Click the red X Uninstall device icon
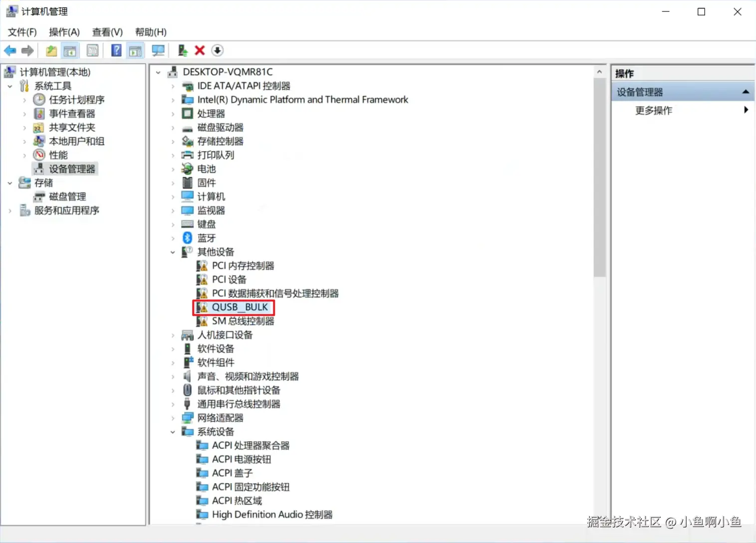 pos(200,50)
